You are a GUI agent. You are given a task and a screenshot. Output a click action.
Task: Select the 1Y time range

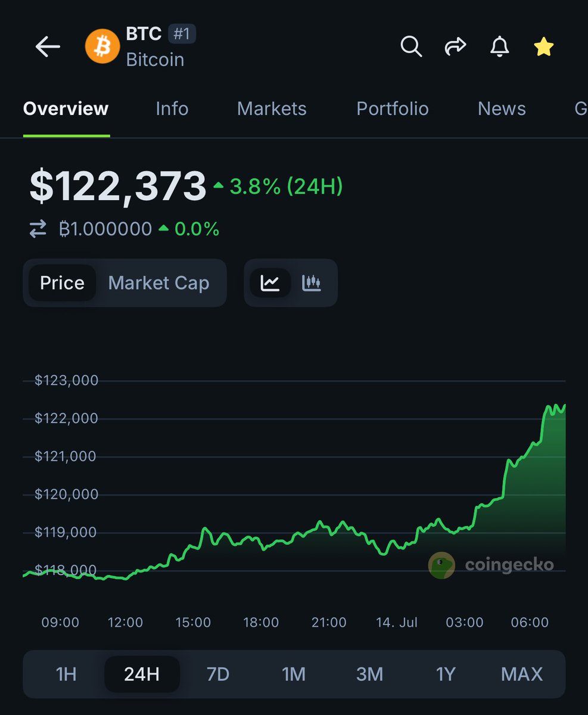pyautogui.click(x=445, y=674)
